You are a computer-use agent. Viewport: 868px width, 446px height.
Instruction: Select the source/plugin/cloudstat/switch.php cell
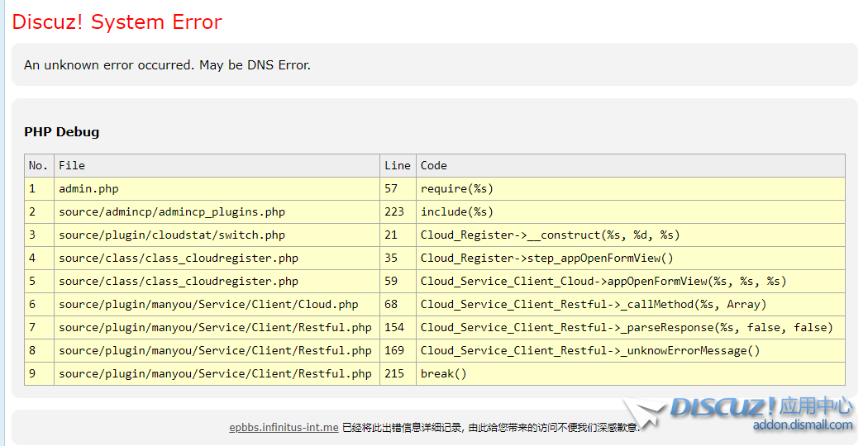[x=171, y=235]
